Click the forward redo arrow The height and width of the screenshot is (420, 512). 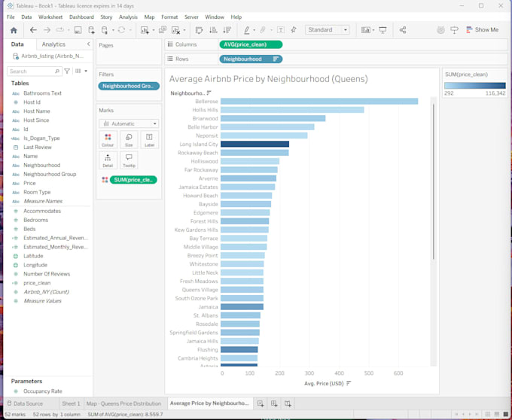point(47,30)
